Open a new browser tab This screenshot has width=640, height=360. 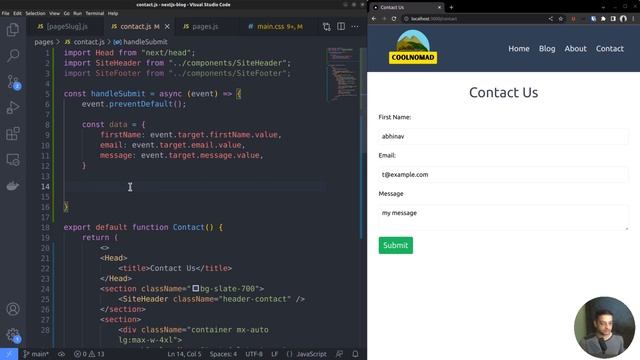point(451,7)
